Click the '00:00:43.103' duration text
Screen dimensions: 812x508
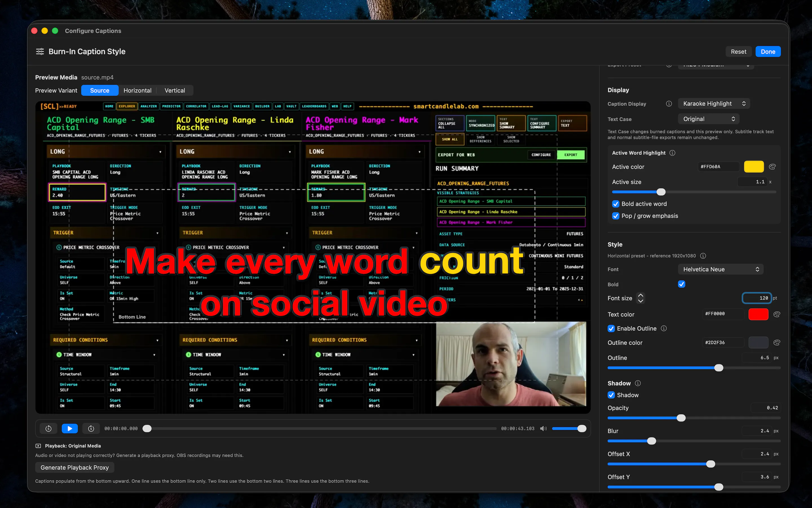coord(518,428)
